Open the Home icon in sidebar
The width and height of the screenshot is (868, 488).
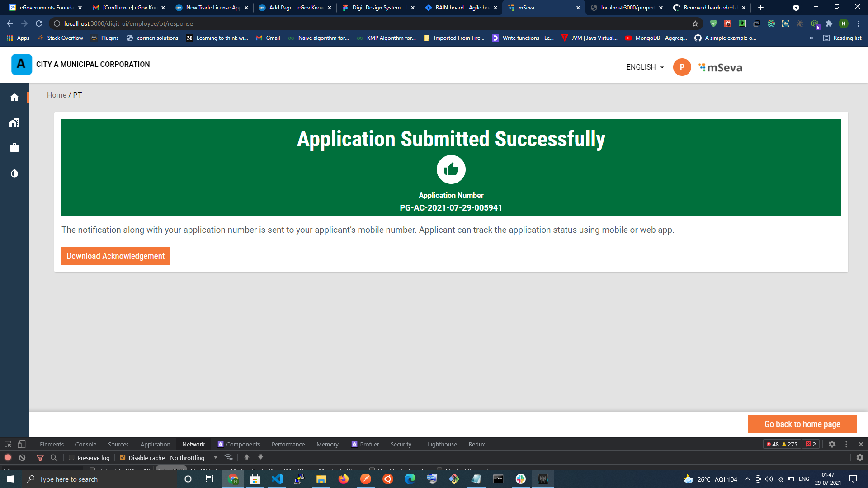(x=14, y=97)
